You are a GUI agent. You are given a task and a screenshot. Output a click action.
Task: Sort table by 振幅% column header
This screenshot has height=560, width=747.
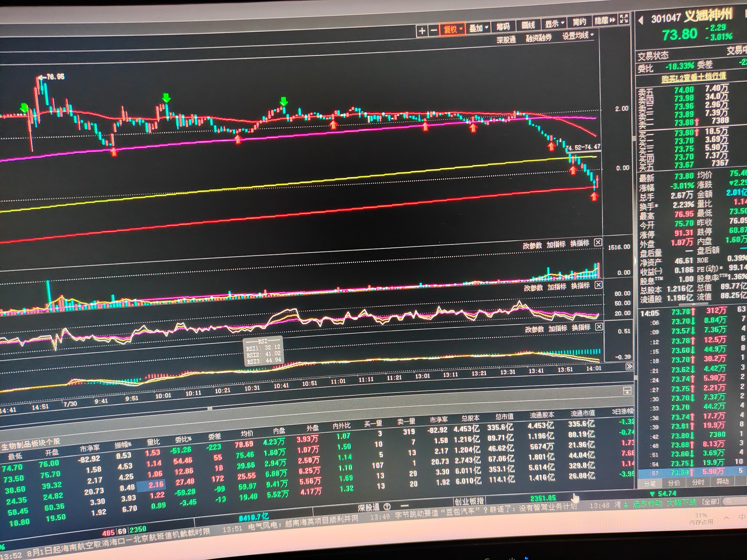click(123, 445)
